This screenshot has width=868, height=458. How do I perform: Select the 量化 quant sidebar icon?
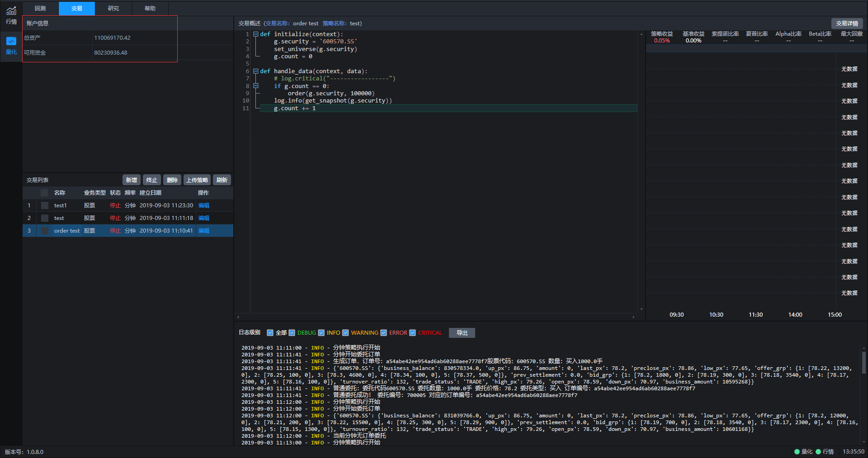click(x=11, y=46)
